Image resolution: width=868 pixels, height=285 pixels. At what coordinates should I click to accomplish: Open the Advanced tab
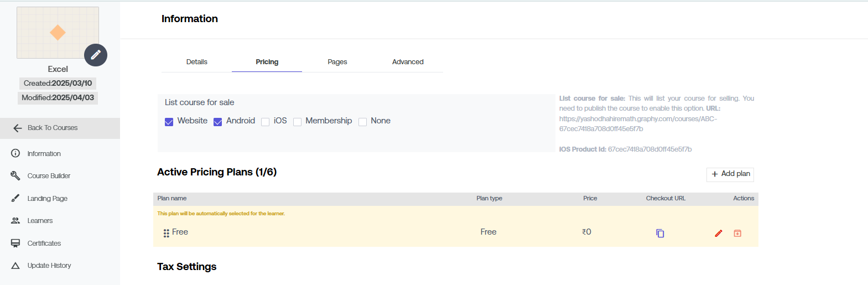point(408,62)
